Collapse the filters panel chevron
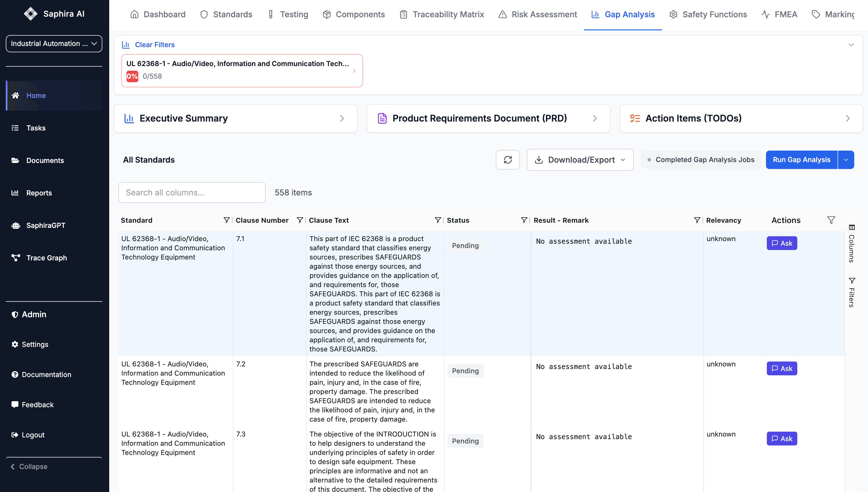Viewport: 868px width, 492px height. (x=851, y=45)
